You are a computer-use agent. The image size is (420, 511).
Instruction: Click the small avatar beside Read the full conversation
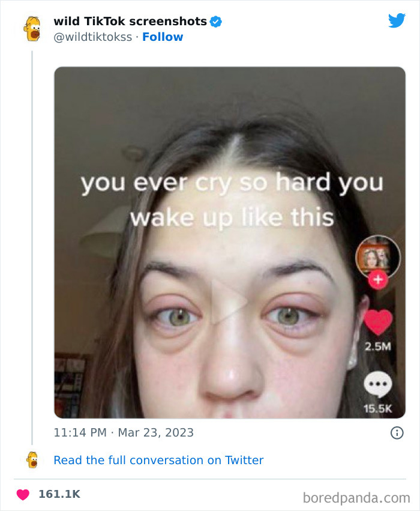coord(32,460)
